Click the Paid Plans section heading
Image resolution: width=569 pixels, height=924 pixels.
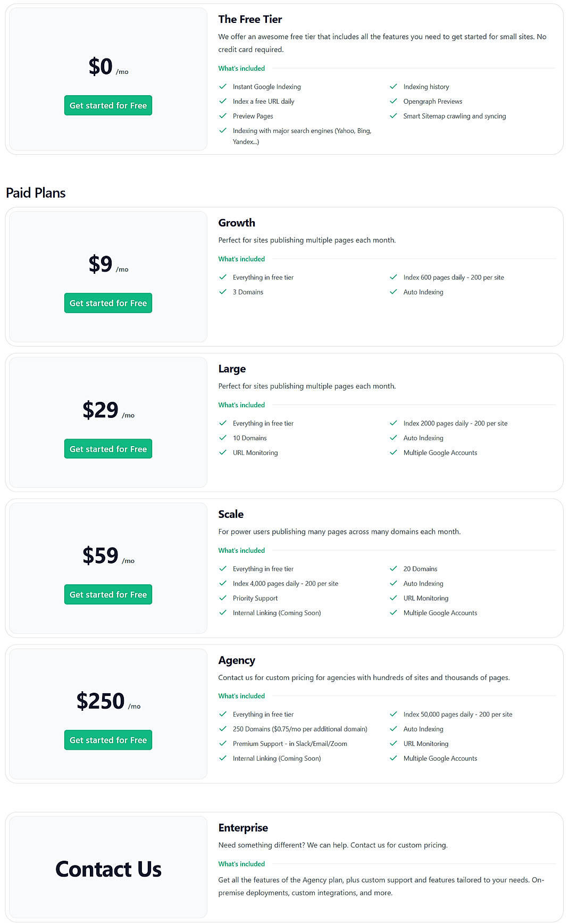[x=35, y=192]
